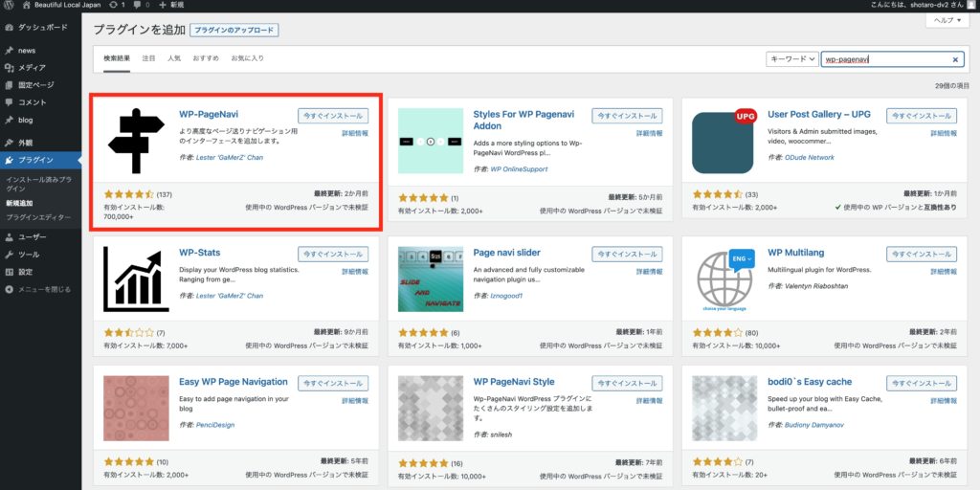Switch to the 注目 tab
980x490 pixels.
(148, 58)
